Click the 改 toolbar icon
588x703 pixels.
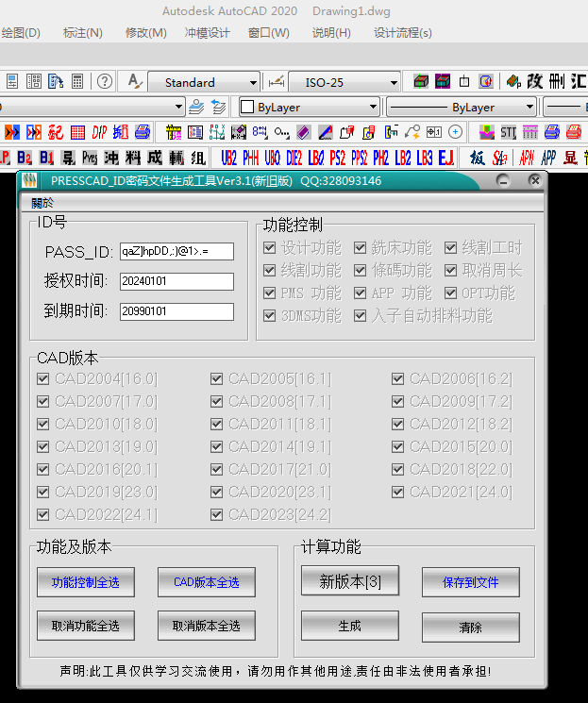coord(534,81)
